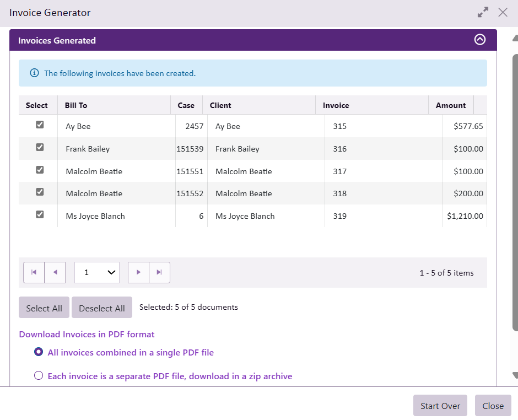
Task: Go to previous page of invoices
Action: (55, 272)
